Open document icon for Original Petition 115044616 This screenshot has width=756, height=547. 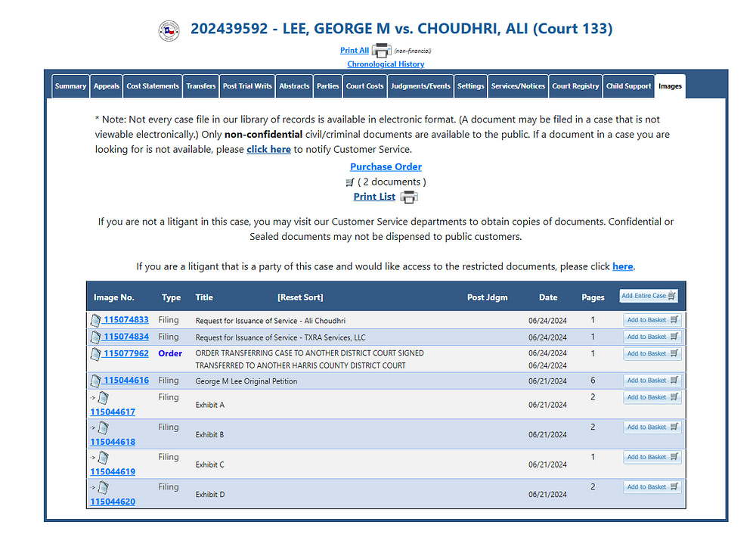95,381
